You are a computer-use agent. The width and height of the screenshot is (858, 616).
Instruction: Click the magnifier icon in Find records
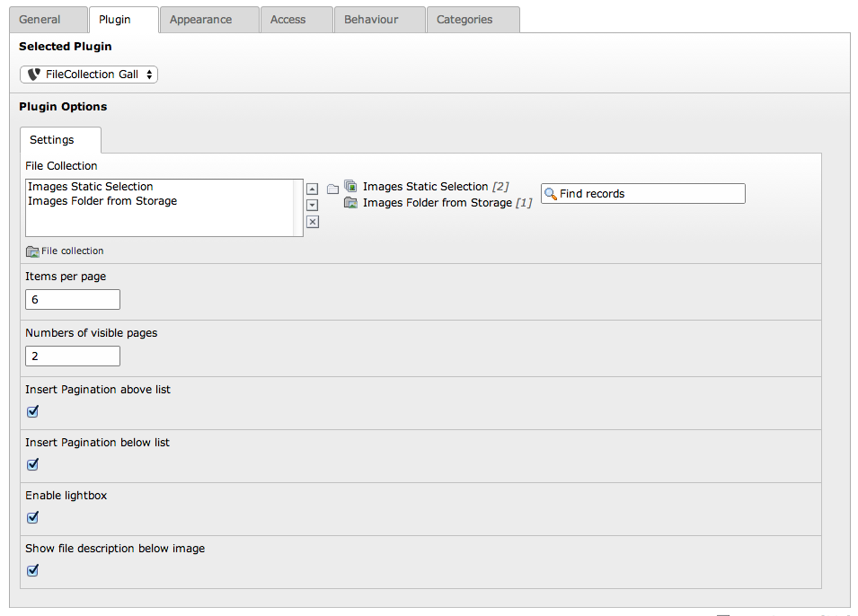click(551, 194)
